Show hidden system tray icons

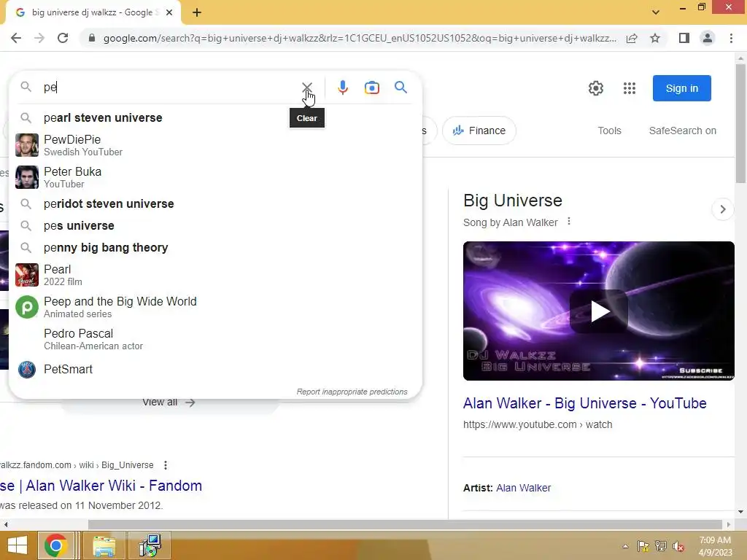click(625, 546)
